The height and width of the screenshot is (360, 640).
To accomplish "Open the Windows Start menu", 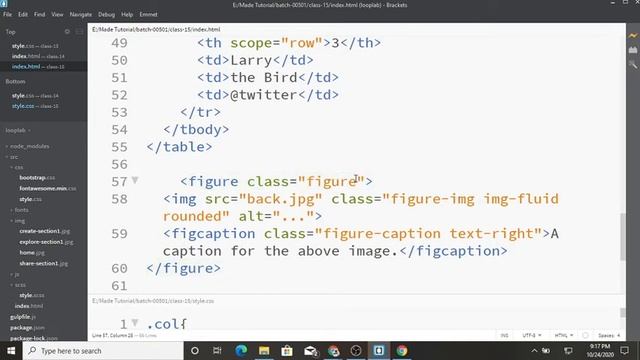I will click(11, 351).
